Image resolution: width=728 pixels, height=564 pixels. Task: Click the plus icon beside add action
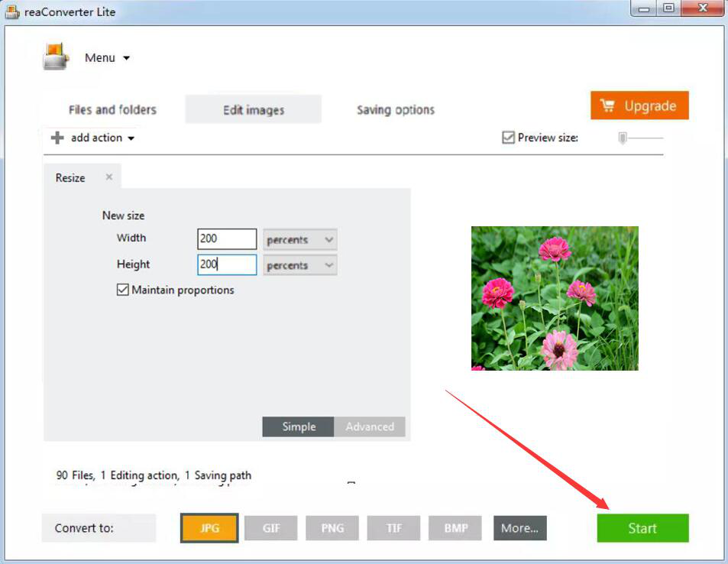coord(57,138)
